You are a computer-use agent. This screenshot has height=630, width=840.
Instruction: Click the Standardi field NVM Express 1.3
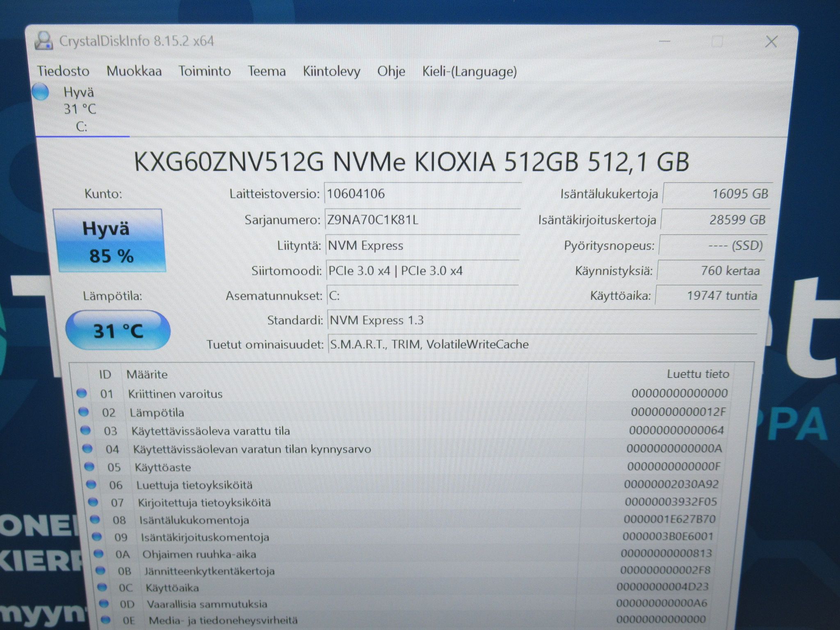pos(543,320)
